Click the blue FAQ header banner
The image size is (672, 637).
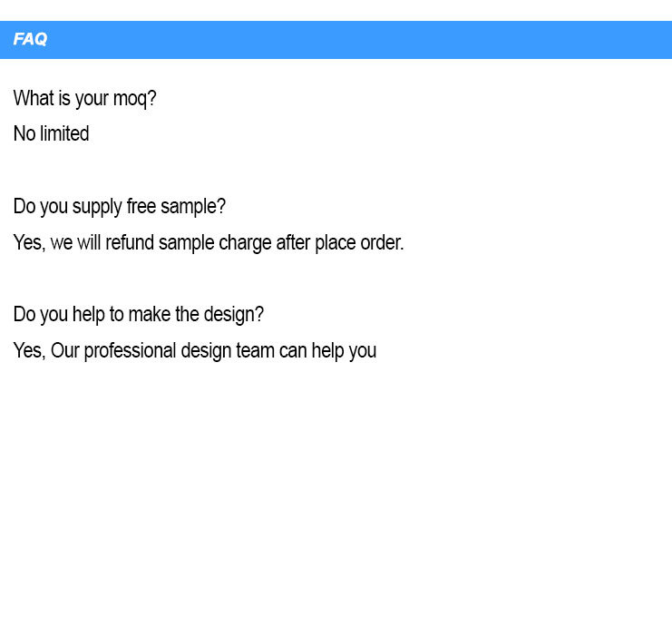[x=336, y=40]
